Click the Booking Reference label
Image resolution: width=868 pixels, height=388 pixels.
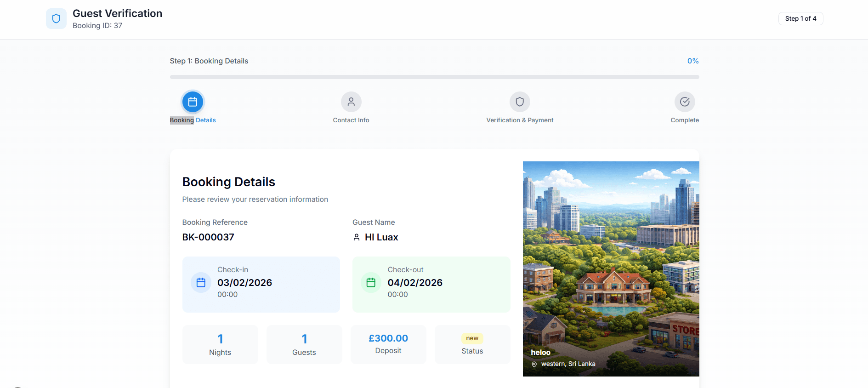click(215, 223)
